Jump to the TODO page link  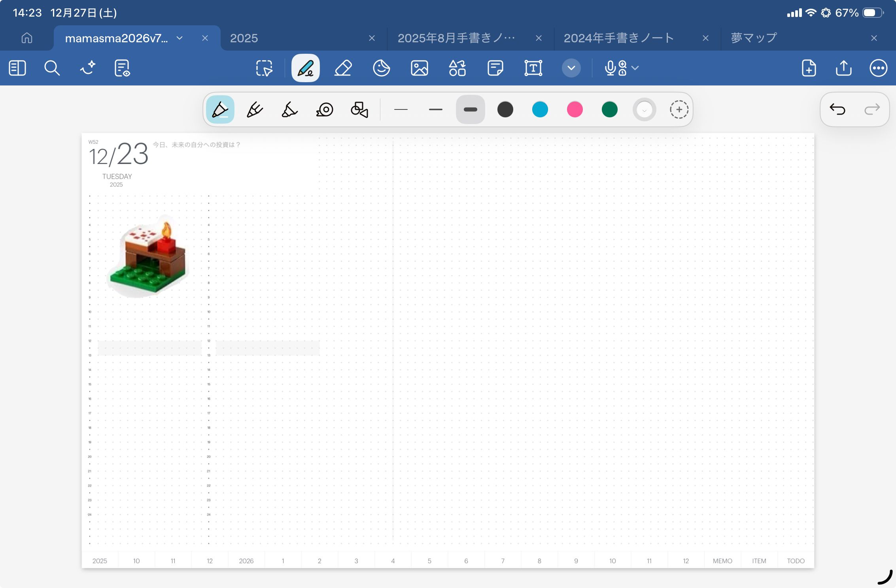(796, 561)
